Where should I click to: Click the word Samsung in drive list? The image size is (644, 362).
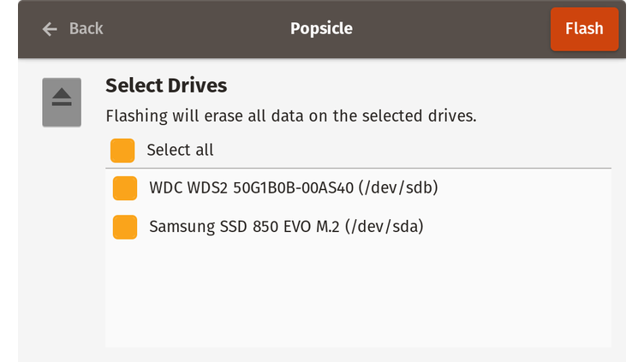(182, 227)
